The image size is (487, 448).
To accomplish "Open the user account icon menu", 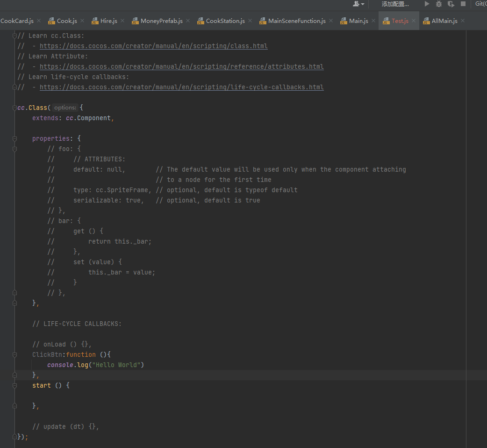I will pyautogui.click(x=358, y=4).
